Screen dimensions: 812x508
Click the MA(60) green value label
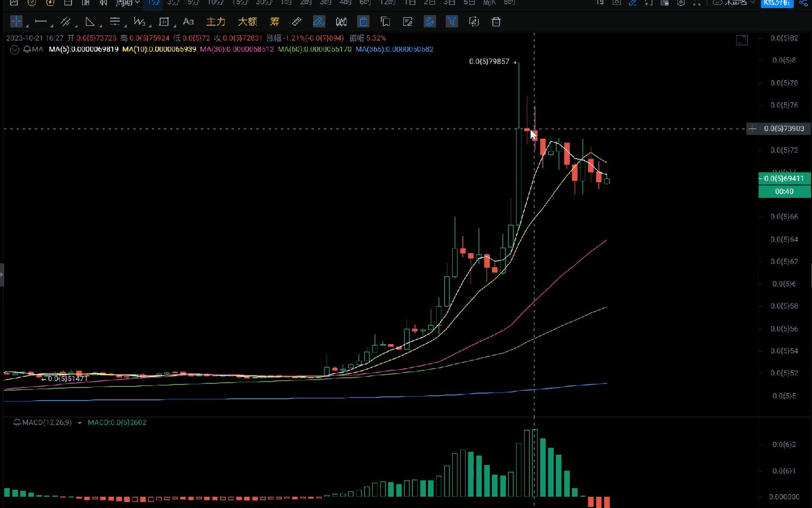315,49
